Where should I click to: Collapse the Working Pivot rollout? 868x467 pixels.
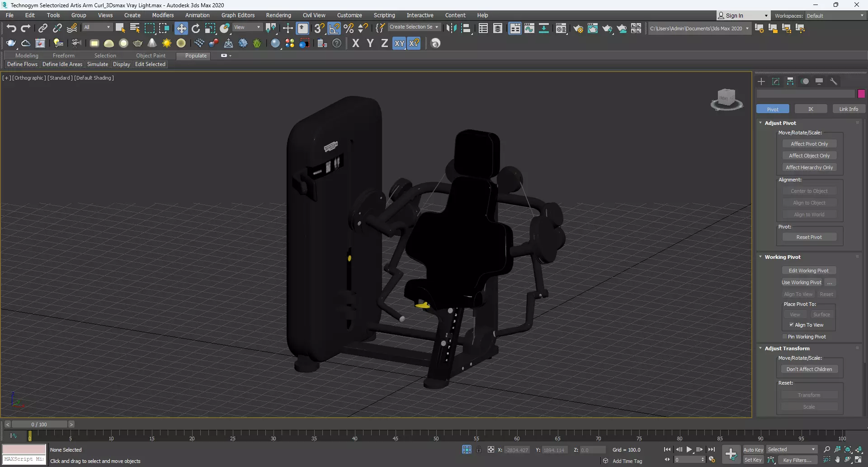[x=760, y=257]
